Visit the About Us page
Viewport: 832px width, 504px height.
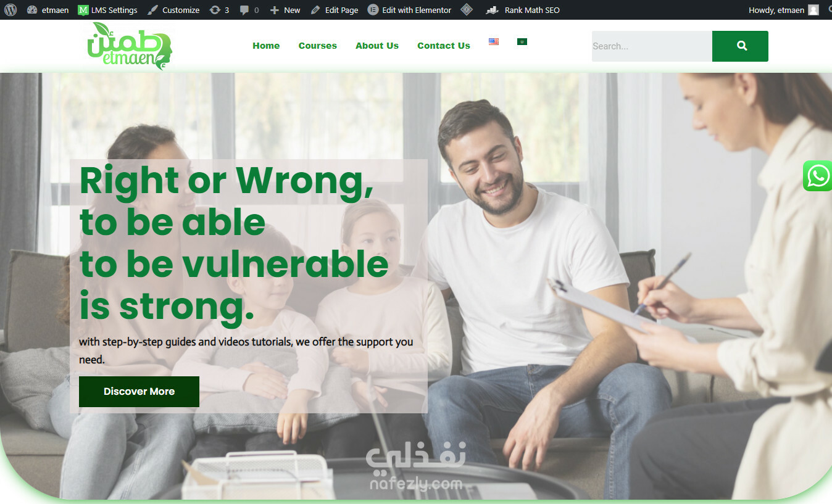point(377,46)
